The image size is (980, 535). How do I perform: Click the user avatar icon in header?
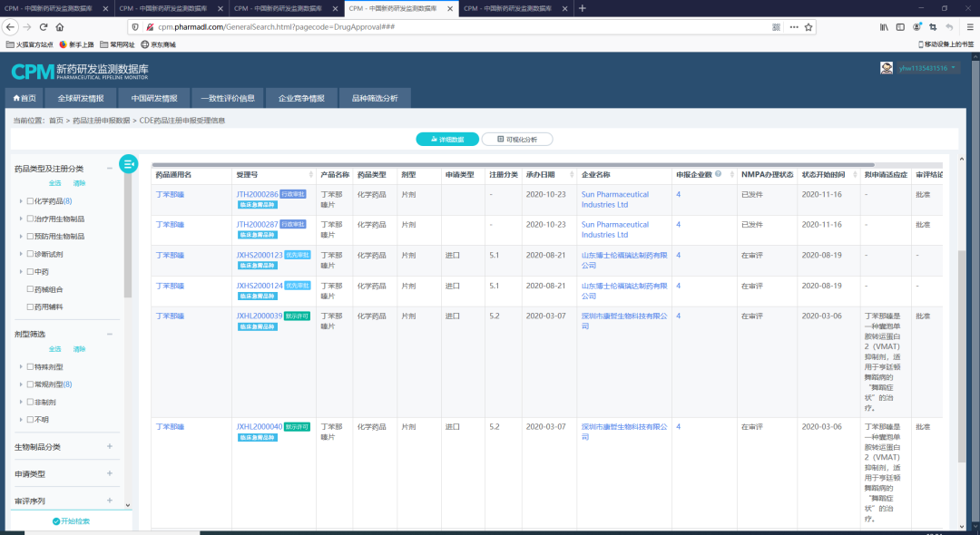(887, 68)
